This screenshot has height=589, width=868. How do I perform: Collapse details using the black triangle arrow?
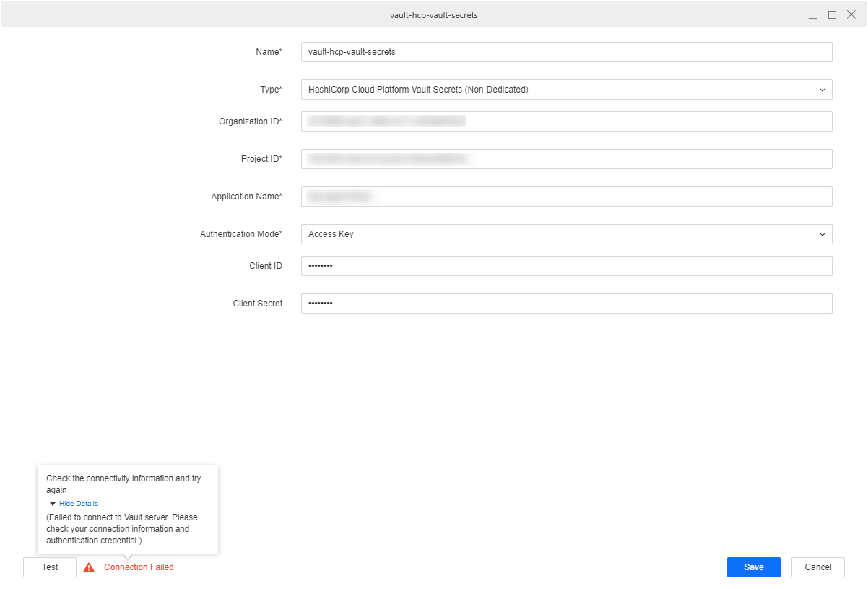(x=53, y=504)
